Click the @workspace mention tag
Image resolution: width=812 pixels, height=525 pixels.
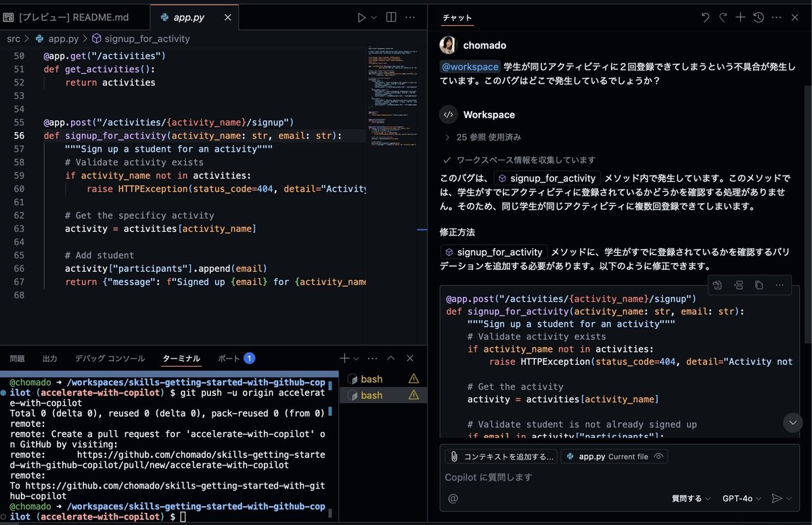(x=470, y=66)
